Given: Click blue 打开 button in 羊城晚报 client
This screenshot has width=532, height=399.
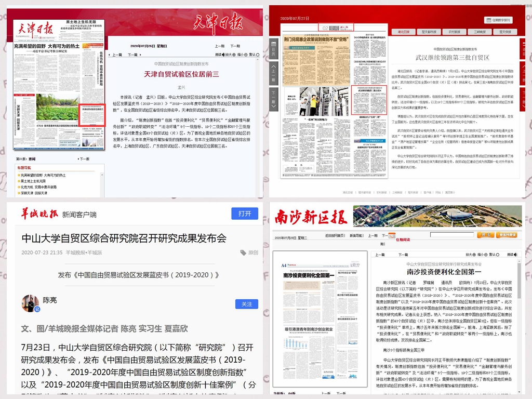Looking at the screenshot, I should point(245,214).
